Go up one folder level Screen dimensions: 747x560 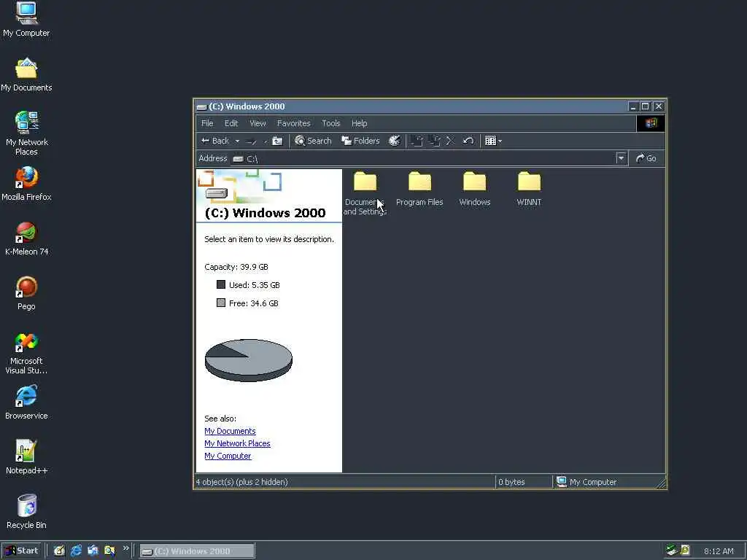(x=277, y=141)
